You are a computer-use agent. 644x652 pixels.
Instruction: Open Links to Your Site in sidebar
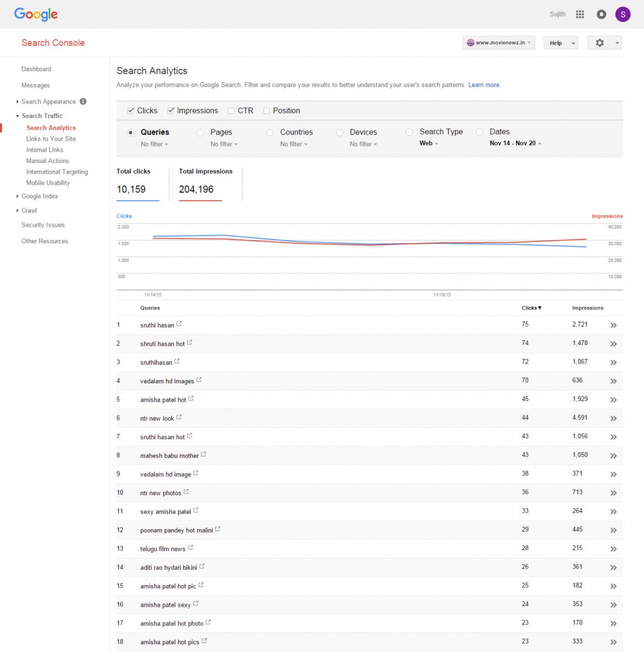(x=51, y=139)
